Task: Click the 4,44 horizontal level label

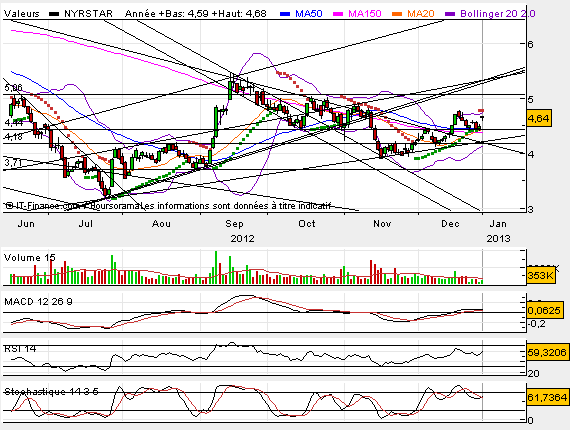Action: (x=13, y=123)
